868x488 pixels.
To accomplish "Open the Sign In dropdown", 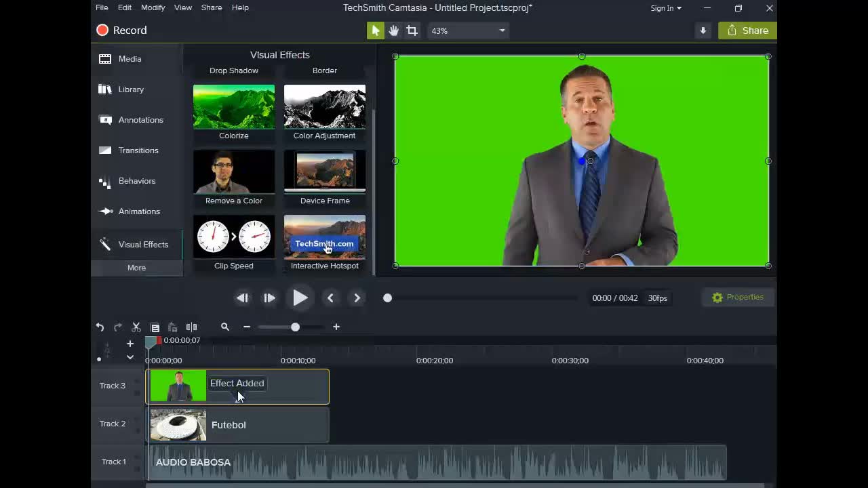I will [666, 8].
